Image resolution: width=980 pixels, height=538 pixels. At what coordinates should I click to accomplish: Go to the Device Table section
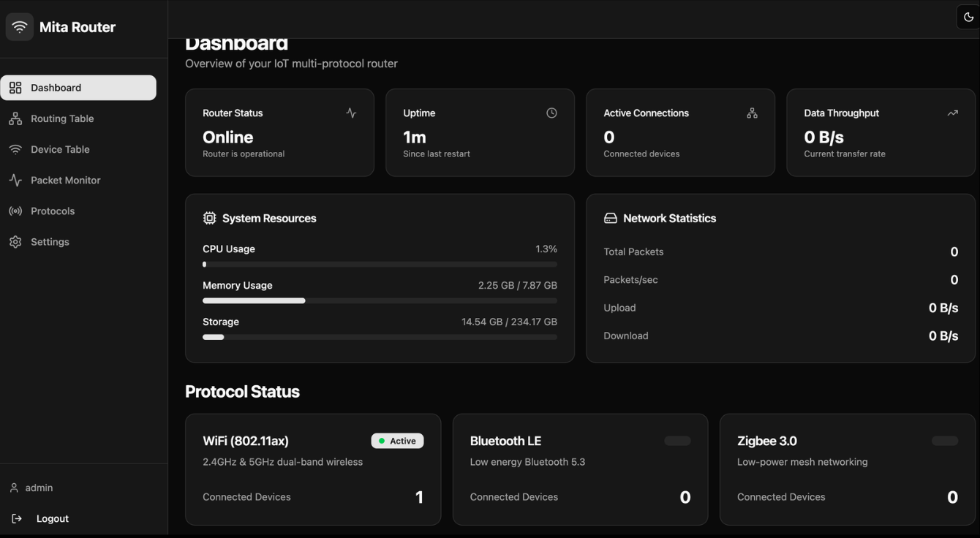tap(60, 149)
